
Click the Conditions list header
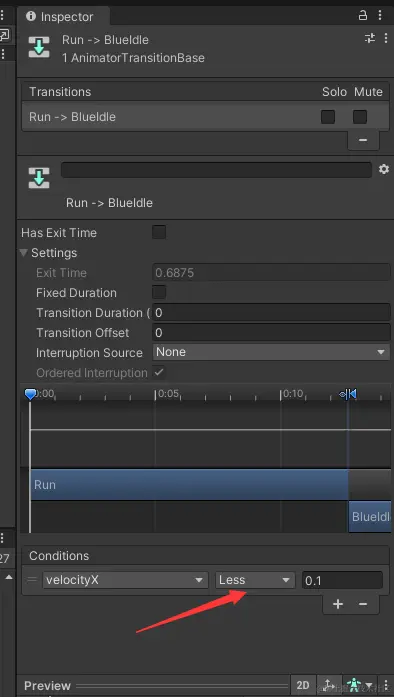click(x=205, y=556)
